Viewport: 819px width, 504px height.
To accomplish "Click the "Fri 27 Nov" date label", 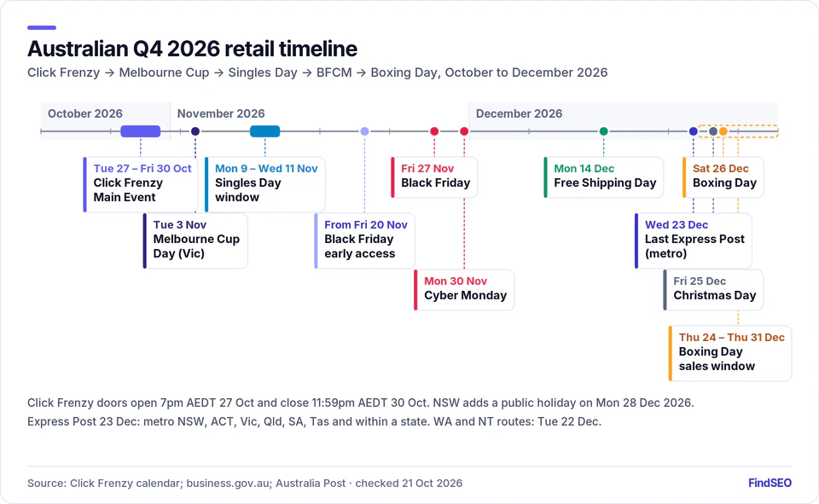I will [x=427, y=168].
